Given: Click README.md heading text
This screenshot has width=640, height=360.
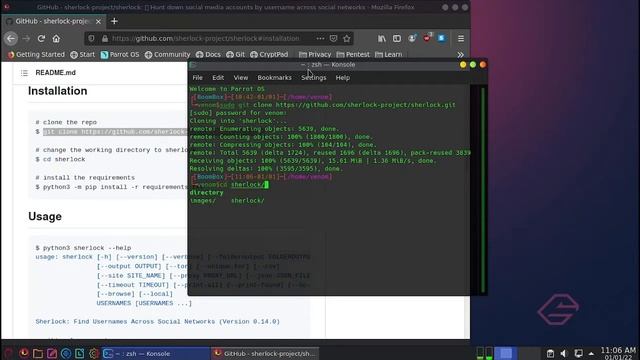Looking at the screenshot, I should 56,73.
